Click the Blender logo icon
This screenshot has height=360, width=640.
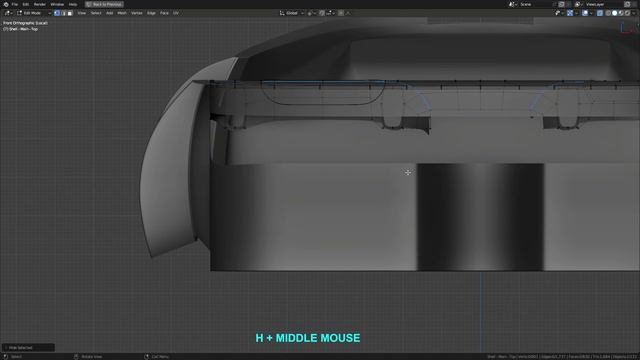tap(6, 4)
